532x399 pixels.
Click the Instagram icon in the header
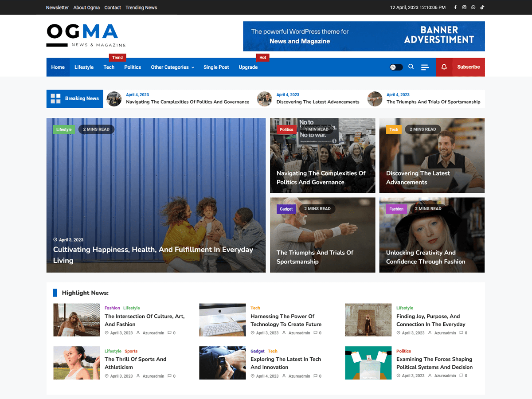(x=464, y=7)
